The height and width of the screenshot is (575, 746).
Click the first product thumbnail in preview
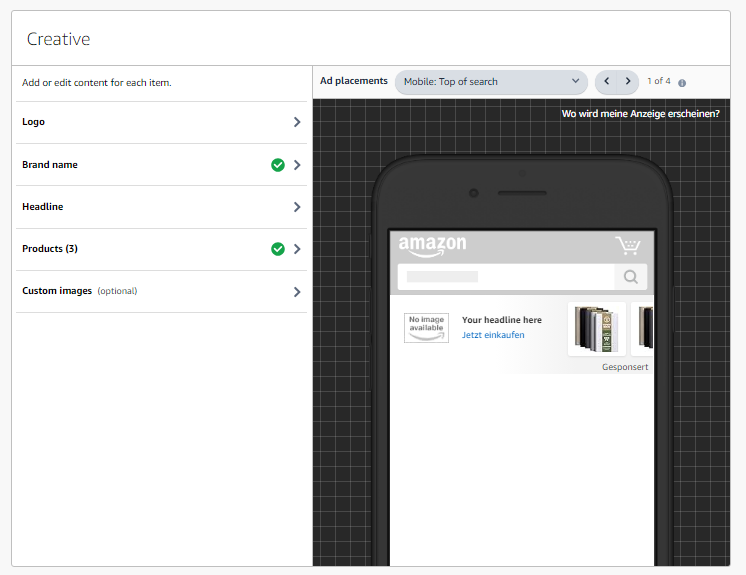[596, 328]
